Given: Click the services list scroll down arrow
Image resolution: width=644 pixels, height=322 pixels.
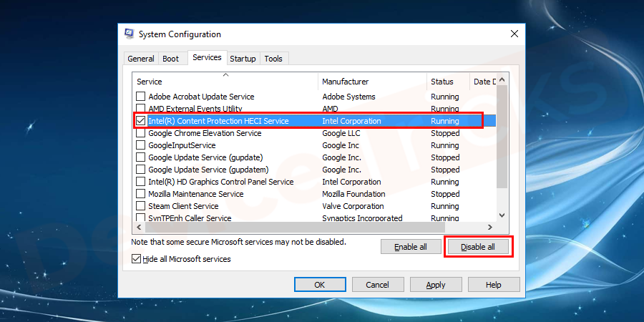Looking at the screenshot, I should 502,215.
